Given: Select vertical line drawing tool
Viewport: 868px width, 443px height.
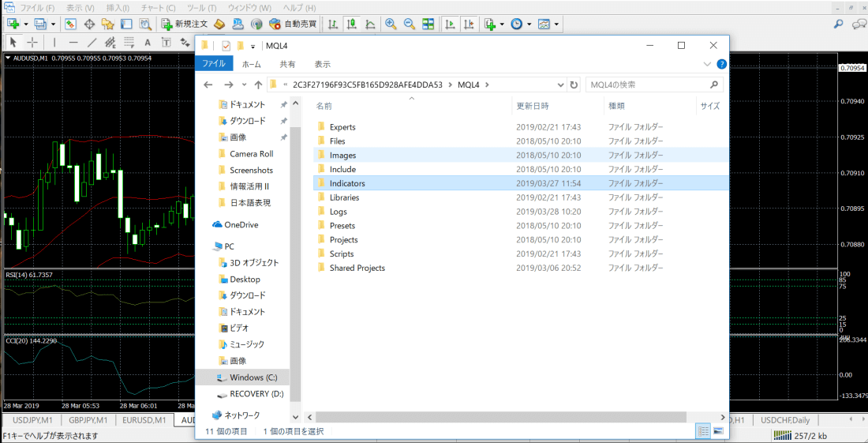Looking at the screenshot, I should click(54, 42).
